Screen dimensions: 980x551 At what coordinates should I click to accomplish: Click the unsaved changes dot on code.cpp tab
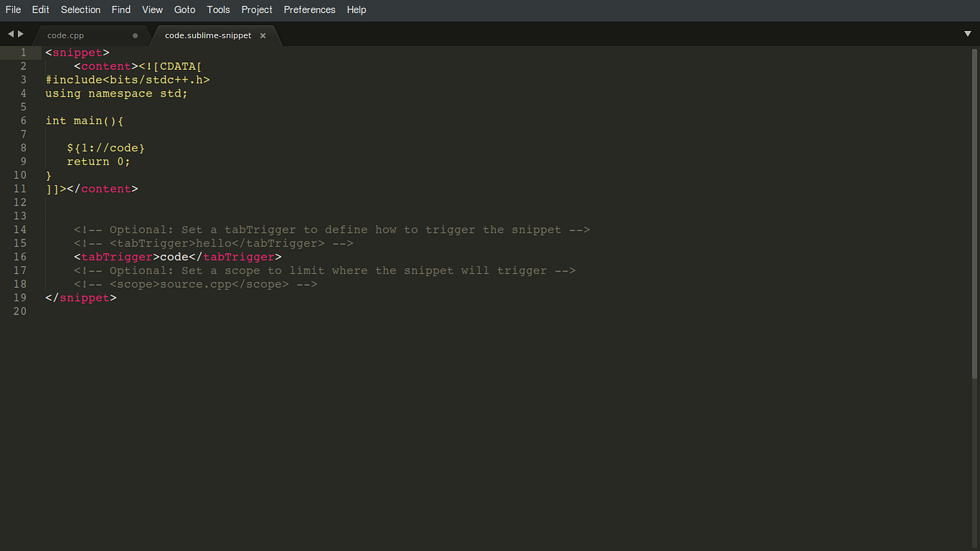click(x=134, y=35)
